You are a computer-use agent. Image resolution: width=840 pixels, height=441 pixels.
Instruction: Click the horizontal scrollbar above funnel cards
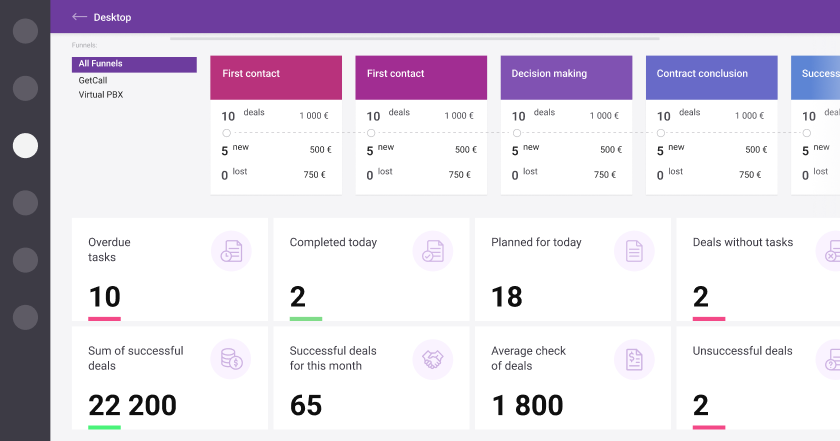414,39
